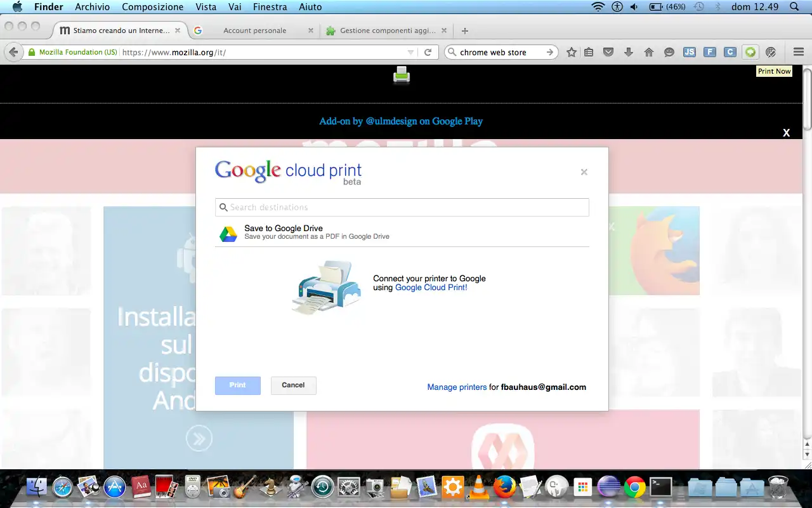This screenshot has height=508, width=812.
Task: Click the battery status indicator
Action: click(667, 7)
